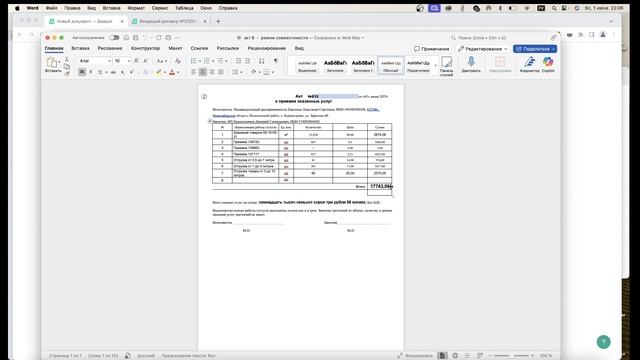The height and width of the screenshot is (360, 640).
Task: Apply the red font color
Action: (172, 72)
